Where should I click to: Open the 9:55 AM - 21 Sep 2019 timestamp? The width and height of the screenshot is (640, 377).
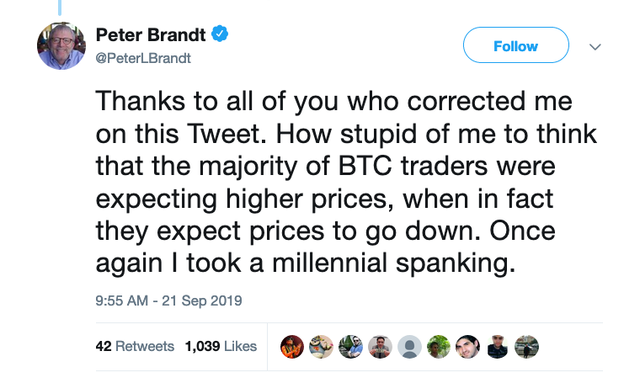point(169,301)
